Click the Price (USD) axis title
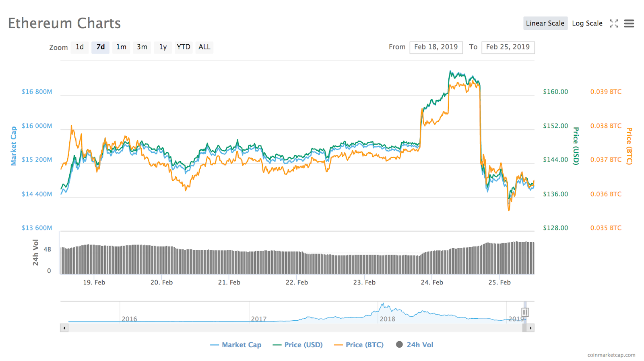This screenshot has width=644, height=361. click(x=576, y=146)
